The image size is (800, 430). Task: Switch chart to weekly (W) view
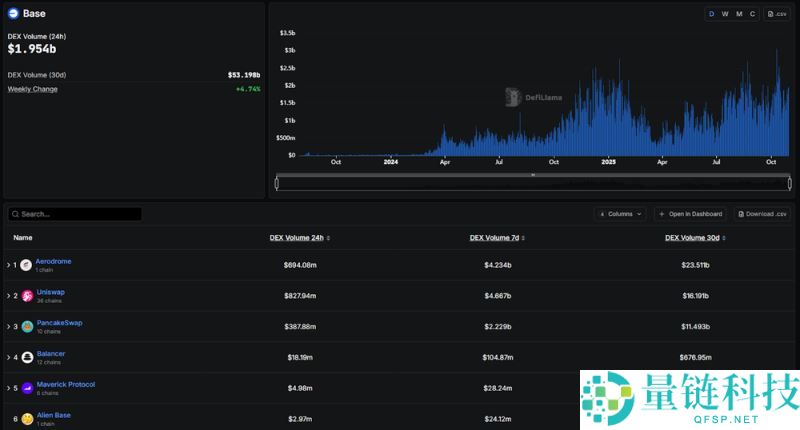(725, 14)
